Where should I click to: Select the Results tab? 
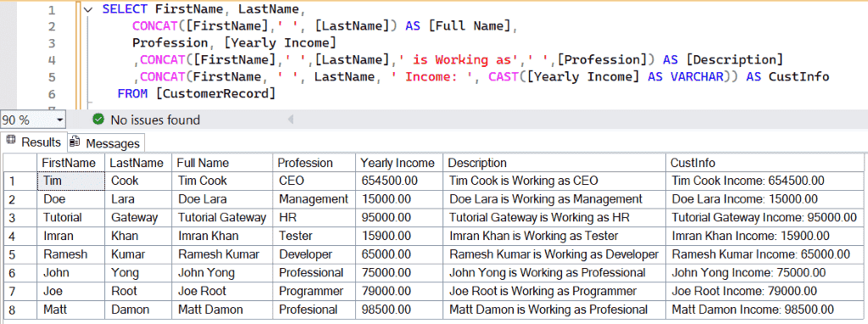[34, 142]
